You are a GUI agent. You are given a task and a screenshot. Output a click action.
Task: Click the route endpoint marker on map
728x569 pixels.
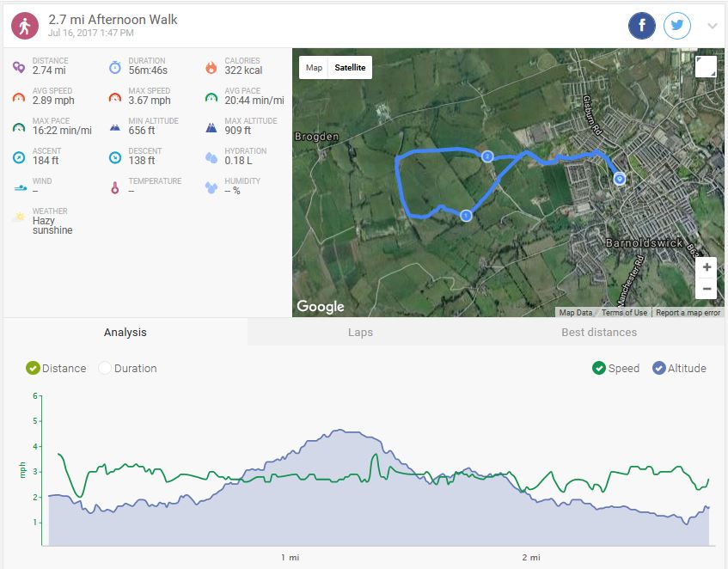tap(620, 178)
